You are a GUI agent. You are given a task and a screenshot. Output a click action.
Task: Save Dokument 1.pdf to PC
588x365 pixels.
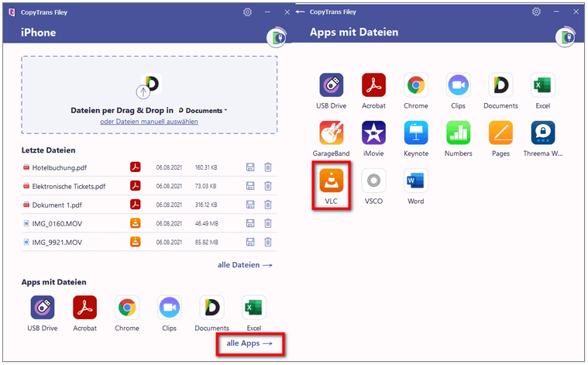pos(250,205)
